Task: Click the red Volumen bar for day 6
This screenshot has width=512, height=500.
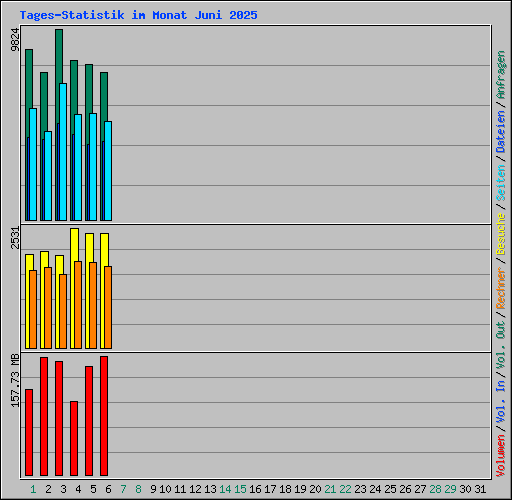Action: tap(104, 416)
